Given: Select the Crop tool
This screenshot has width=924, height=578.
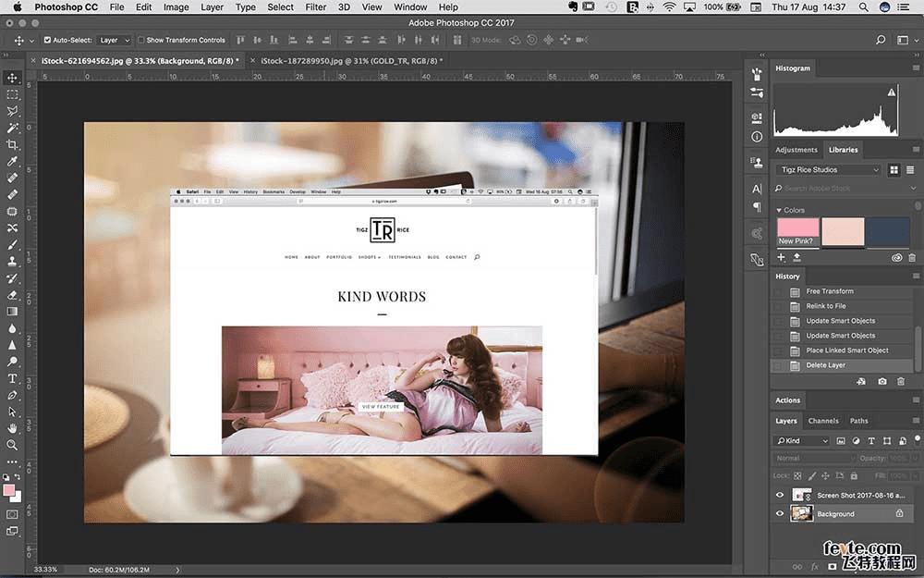Looking at the screenshot, I should tap(13, 145).
